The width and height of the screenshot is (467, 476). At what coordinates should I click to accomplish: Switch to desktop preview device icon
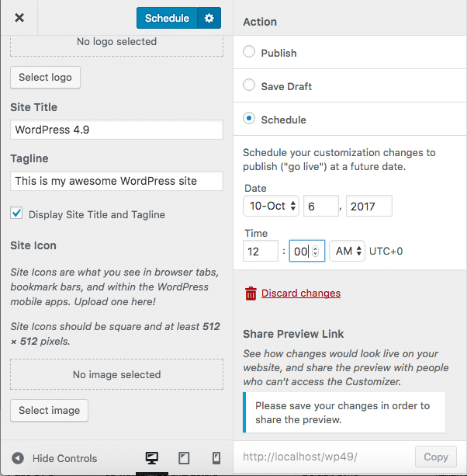coord(152,458)
